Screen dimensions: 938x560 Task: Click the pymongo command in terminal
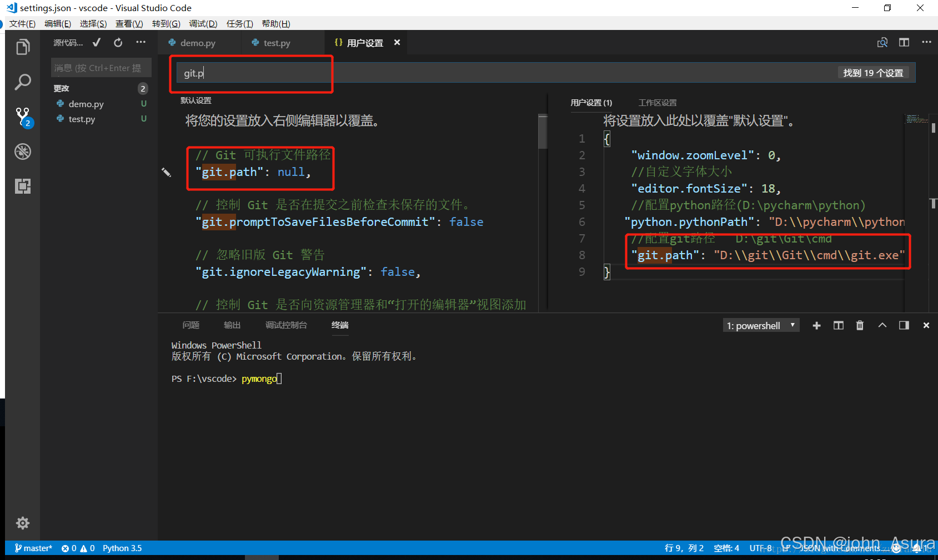coord(259,379)
